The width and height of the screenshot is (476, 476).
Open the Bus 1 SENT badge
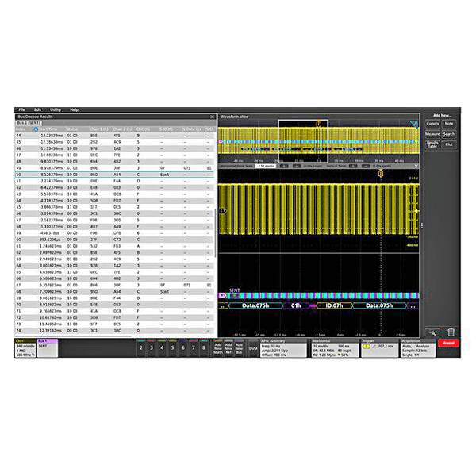pos(48,345)
